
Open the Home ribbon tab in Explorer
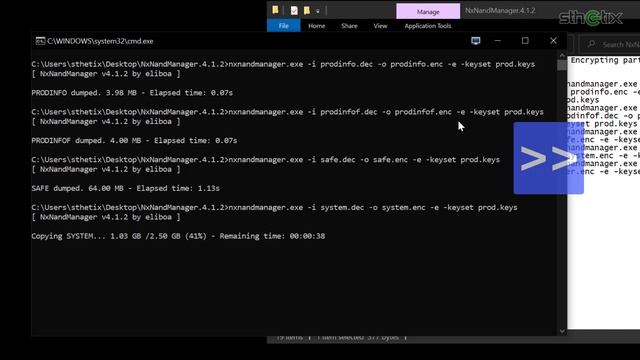tap(317, 26)
